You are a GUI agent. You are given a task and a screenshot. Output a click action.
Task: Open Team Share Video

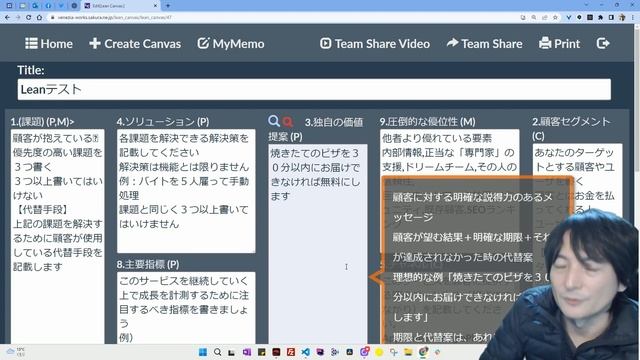coord(375,44)
